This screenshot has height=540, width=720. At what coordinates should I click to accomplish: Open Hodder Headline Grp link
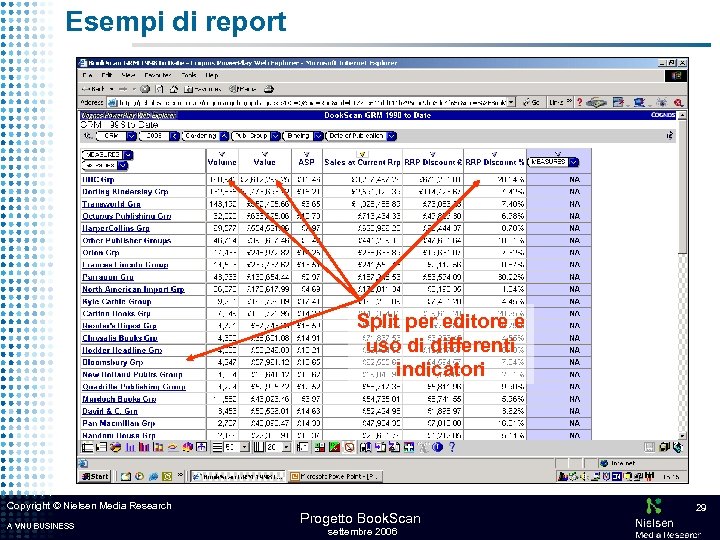(122, 350)
